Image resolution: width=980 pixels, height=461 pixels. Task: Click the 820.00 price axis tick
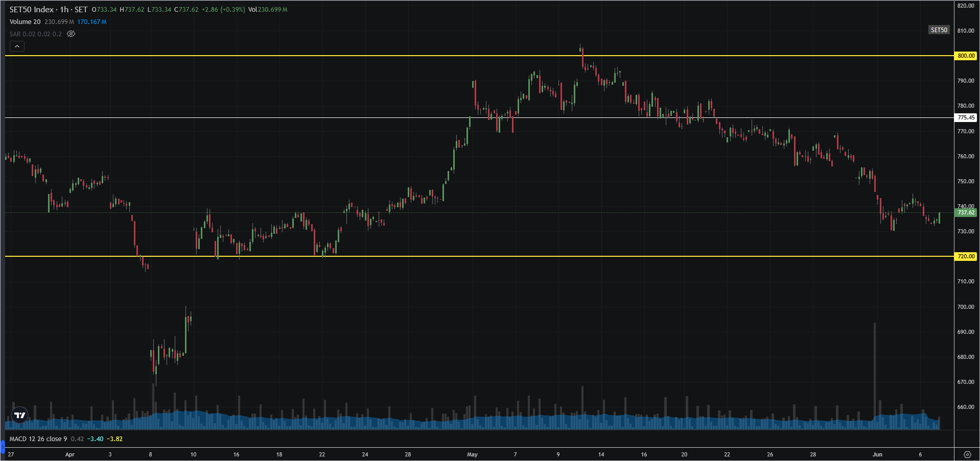click(x=966, y=6)
